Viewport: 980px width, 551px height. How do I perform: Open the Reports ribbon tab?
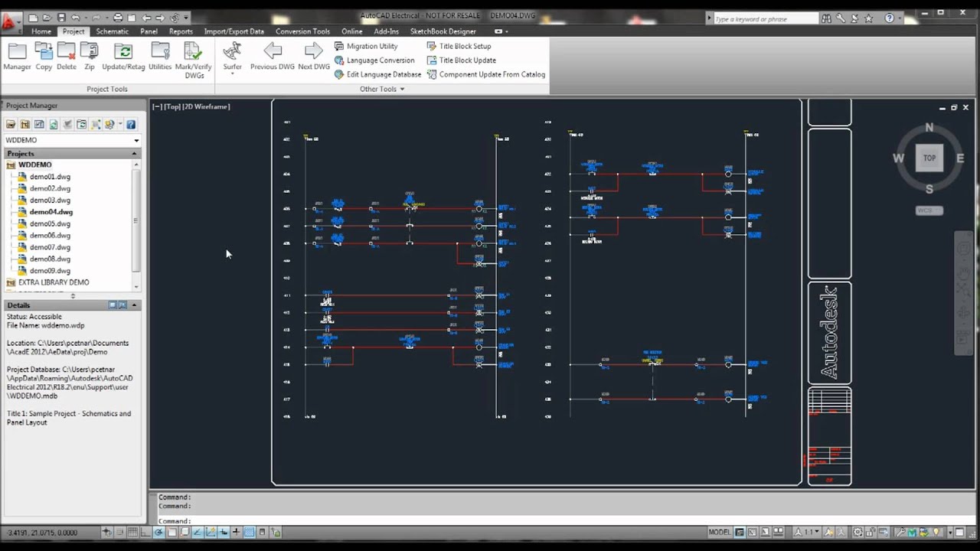(x=181, y=31)
